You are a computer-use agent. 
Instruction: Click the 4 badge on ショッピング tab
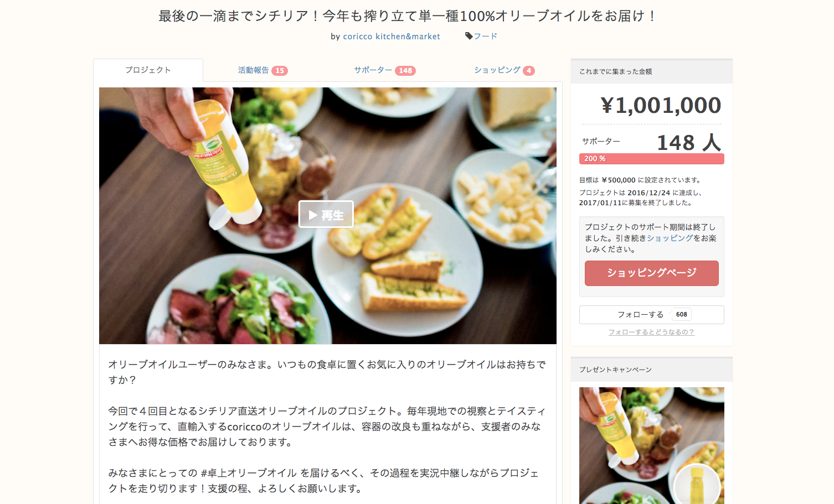529,70
